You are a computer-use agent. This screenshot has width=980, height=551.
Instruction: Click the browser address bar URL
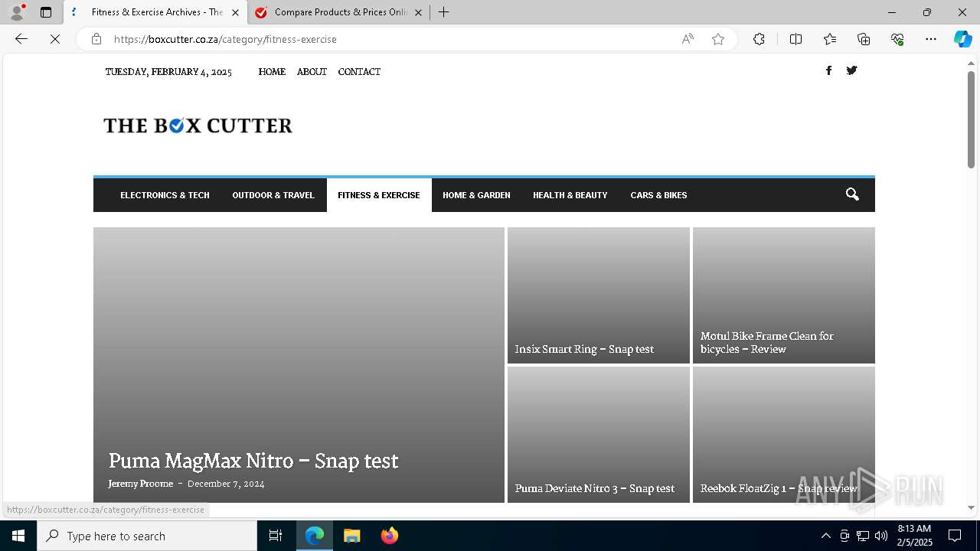pyautogui.click(x=225, y=39)
